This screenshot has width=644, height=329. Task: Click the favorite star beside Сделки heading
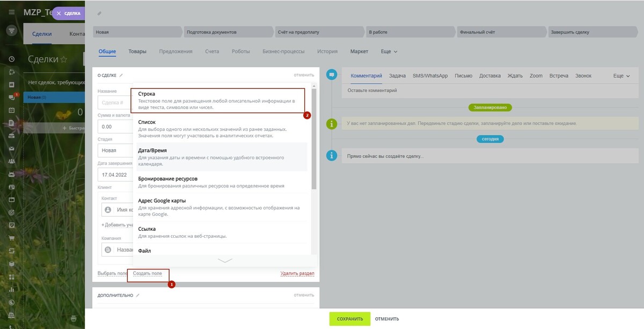(x=64, y=59)
